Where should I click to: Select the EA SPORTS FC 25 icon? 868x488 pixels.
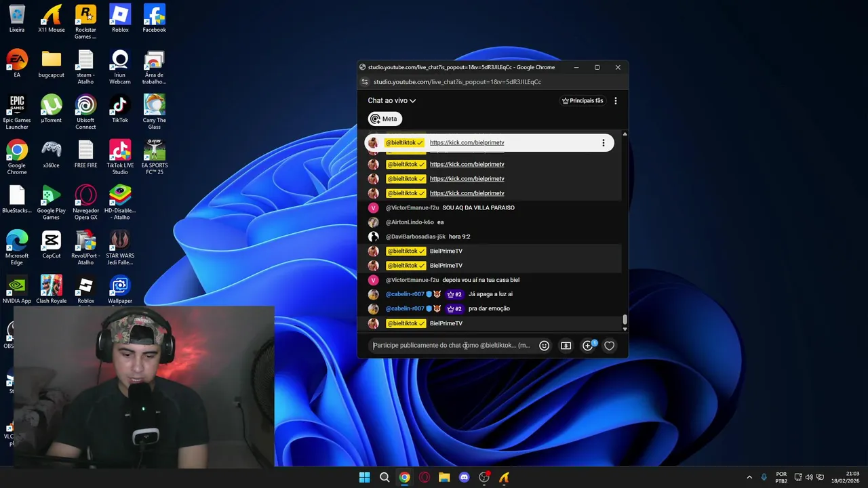tap(154, 157)
